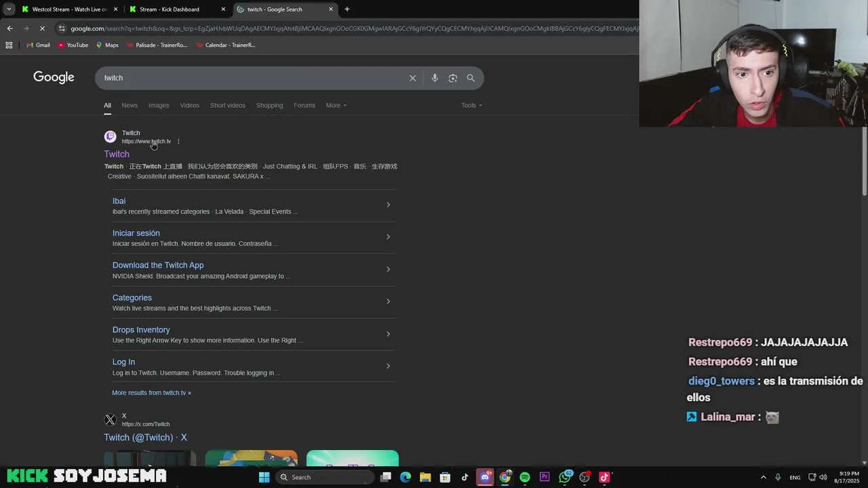The height and width of the screenshot is (488, 868).
Task: Open the Gmail bookmark
Action: [x=37, y=45]
